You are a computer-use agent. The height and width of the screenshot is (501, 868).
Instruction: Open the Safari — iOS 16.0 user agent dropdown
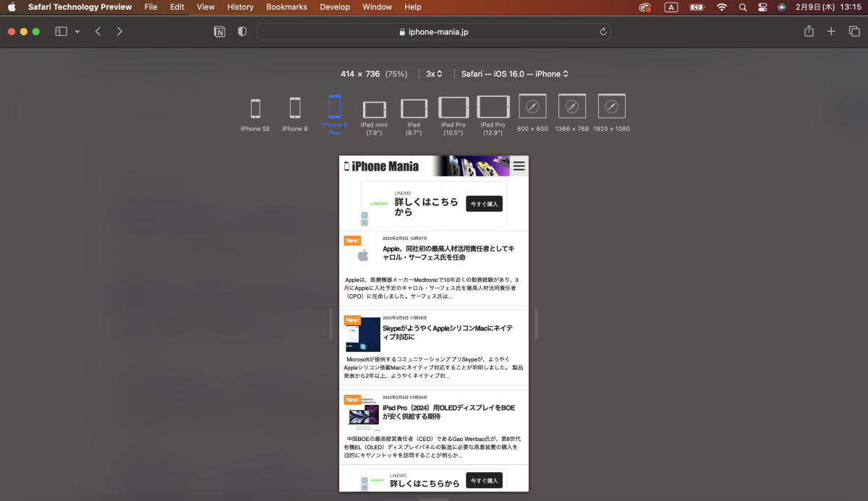tap(514, 73)
